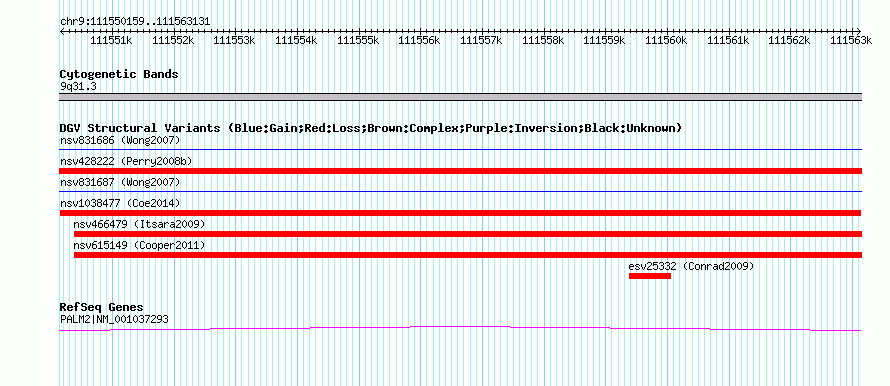Viewport: 890px width, 386px height.
Task: Open the nsv831687 (Wong2007) variant label
Action: click(120, 182)
